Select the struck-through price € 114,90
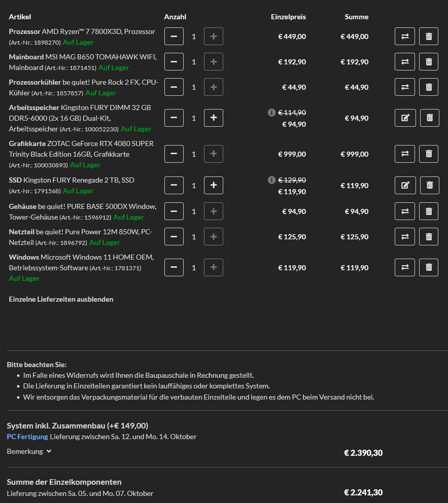This screenshot has height=503, width=448. pos(292,113)
